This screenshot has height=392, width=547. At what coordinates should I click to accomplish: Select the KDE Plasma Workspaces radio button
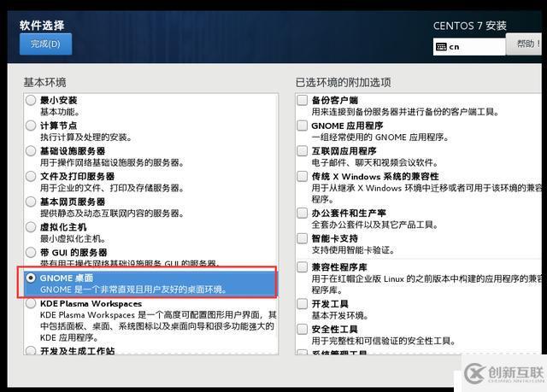[x=31, y=303]
